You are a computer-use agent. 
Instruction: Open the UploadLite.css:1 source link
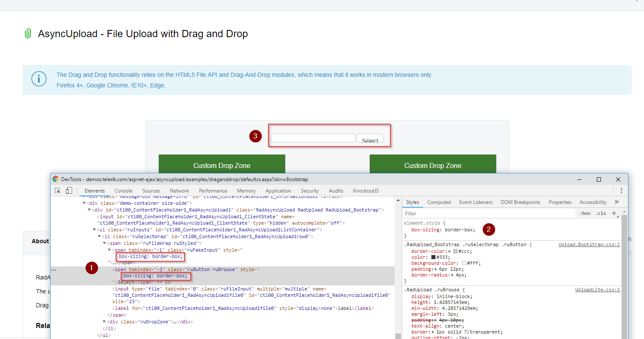(598, 290)
